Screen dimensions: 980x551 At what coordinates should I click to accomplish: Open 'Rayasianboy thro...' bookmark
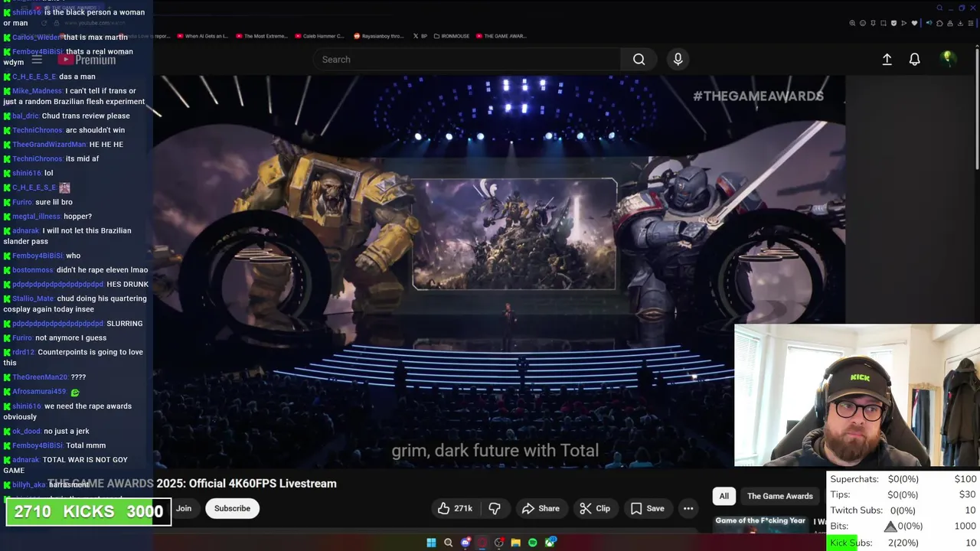tap(378, 36)
